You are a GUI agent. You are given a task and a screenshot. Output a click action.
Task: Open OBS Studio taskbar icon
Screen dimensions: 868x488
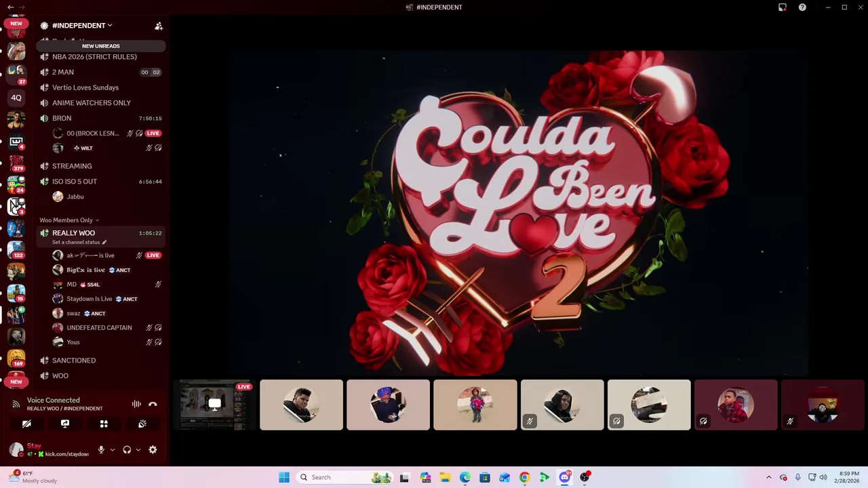click(585, 477)
